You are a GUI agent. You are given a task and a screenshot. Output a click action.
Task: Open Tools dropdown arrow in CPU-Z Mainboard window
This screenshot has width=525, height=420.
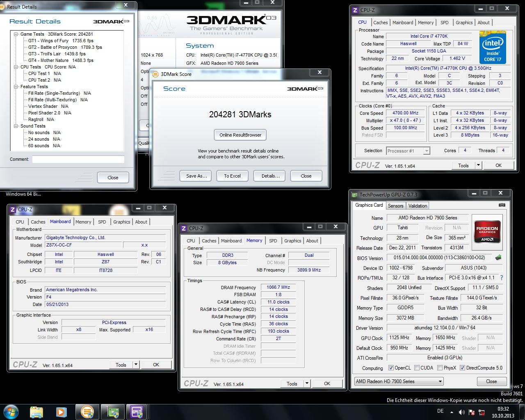tap(136, 365)
